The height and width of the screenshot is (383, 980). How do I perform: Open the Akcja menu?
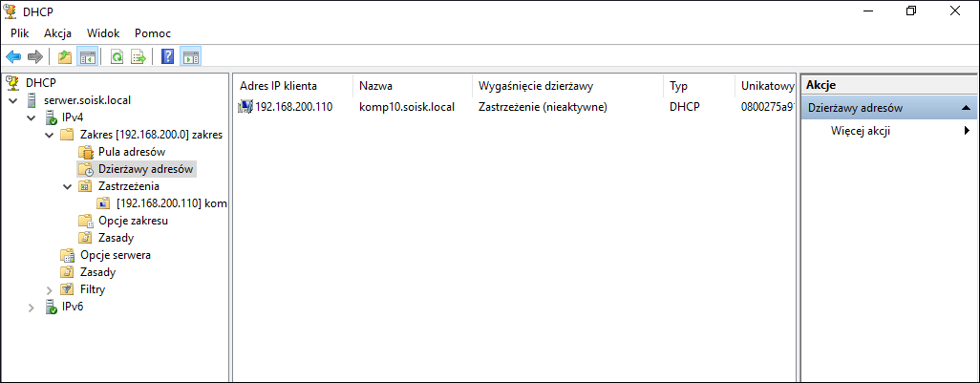coord(57,33)
